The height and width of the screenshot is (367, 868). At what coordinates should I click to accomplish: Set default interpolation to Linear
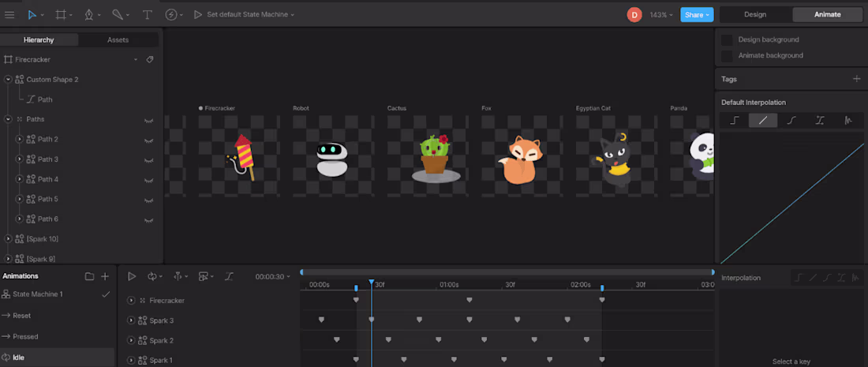pos(763,120)
